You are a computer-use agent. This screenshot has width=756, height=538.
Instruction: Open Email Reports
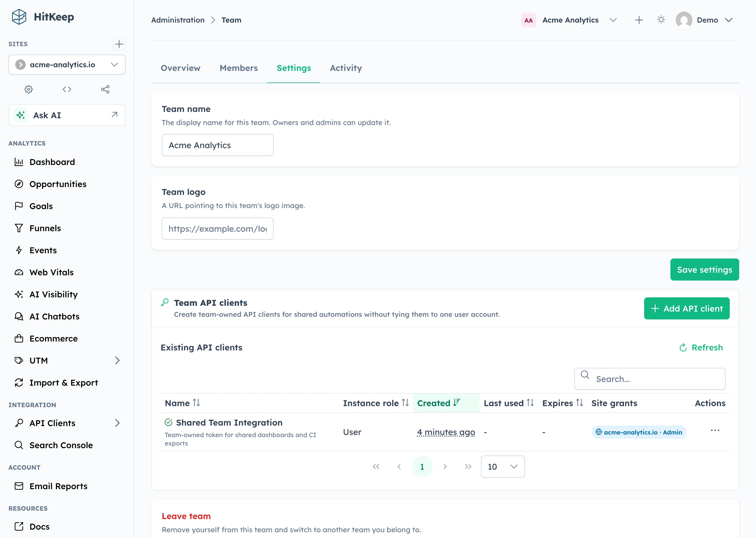[67, 486]
